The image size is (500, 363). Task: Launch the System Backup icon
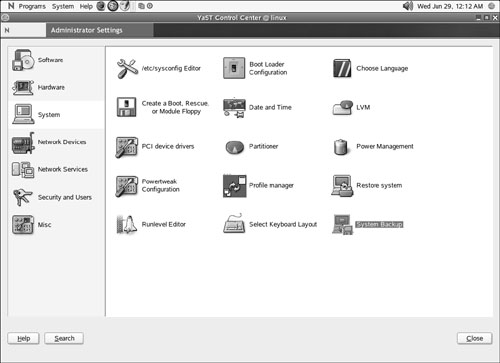(x=342, y=225)
